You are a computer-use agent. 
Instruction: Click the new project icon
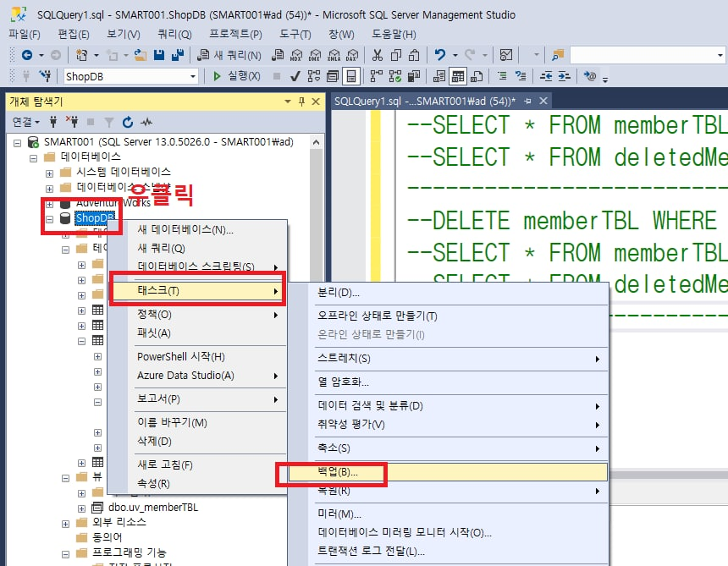point(82,55)
